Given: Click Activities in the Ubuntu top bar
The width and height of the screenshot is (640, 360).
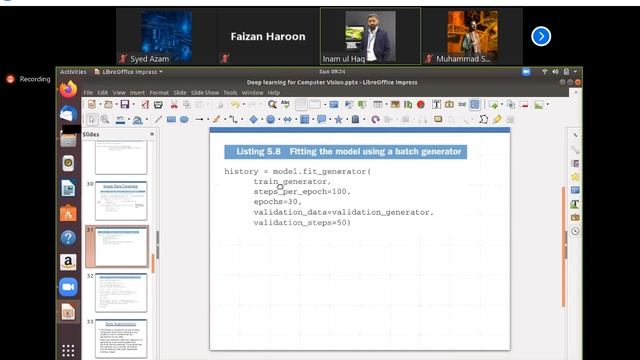Looking at the screenshot, I should pyautogui.click(x=73, y=72).
